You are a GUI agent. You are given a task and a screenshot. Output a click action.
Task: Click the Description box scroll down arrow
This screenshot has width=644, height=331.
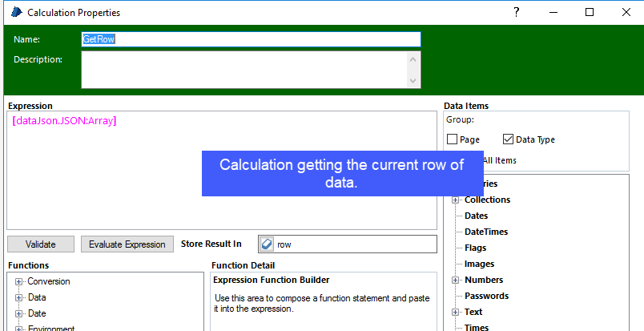tap(413, 81)
